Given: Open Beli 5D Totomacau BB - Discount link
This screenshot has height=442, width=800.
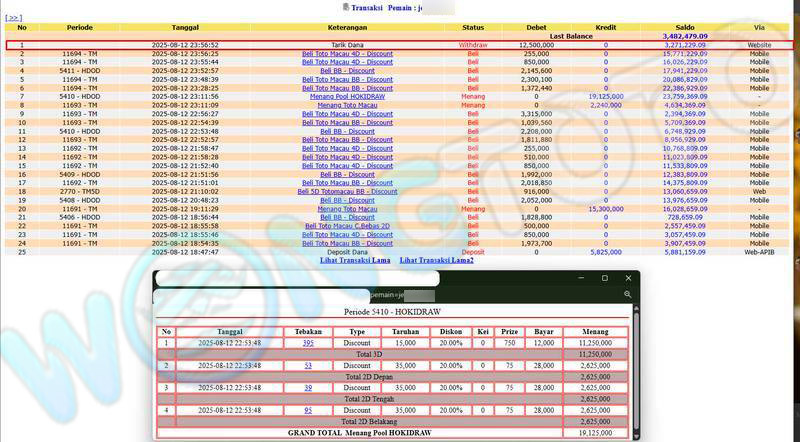Looking at the screenshot, I should [x=347, y=192].
